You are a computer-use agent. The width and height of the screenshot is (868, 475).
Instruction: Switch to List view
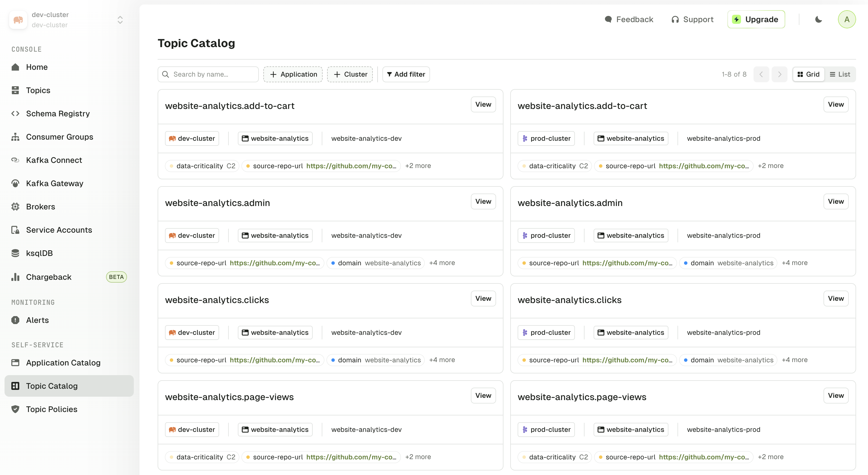840,74
